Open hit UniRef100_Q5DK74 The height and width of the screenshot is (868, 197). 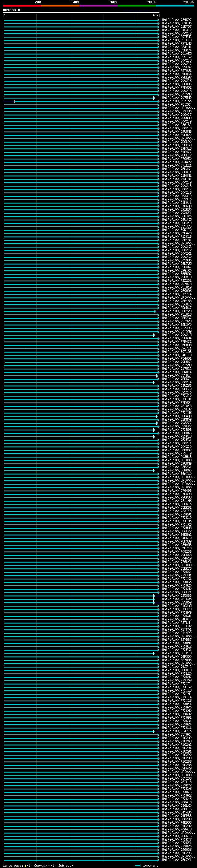point(176,50)
